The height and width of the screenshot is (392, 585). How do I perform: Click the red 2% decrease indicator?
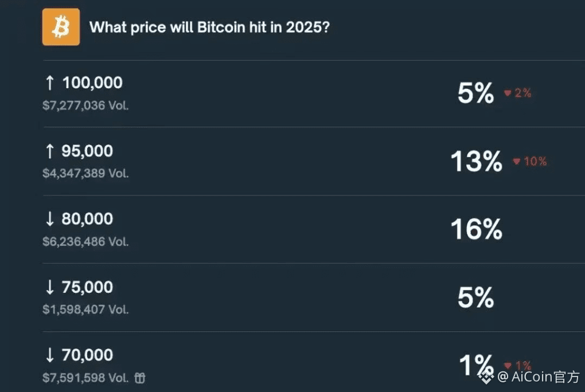pyautogui.click(x=517, y=93)
